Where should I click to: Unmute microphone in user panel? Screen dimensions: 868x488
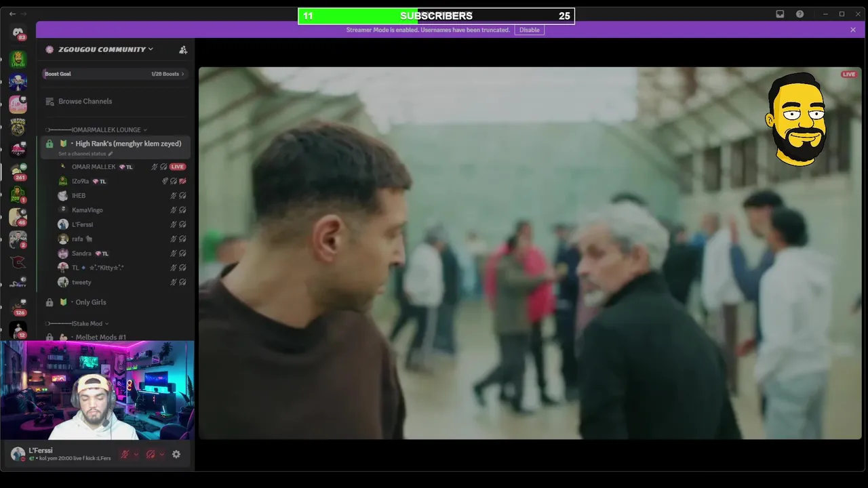pos(125,454)
